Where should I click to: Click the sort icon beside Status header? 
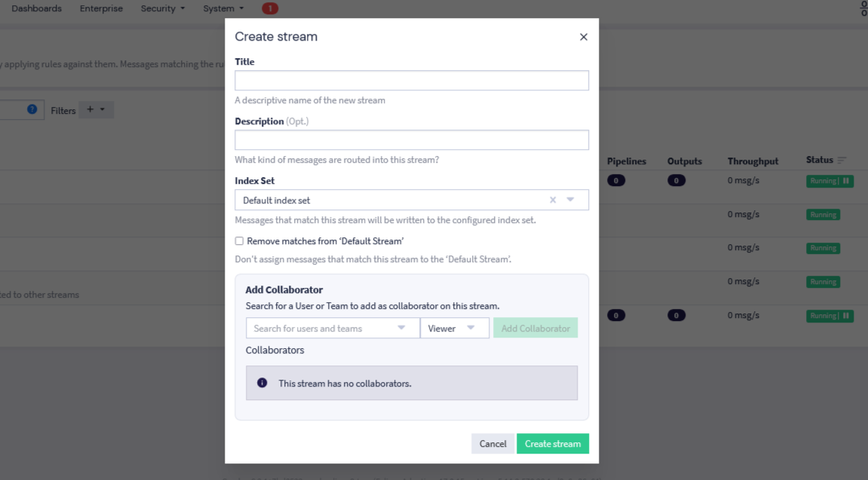tap(842, 160)
